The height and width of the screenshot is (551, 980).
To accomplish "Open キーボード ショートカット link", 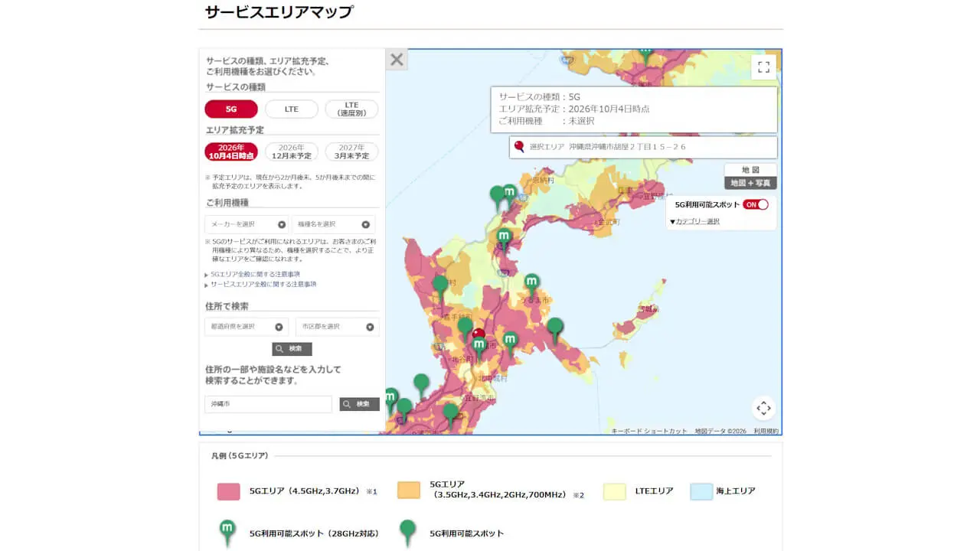I will point(649,431).
